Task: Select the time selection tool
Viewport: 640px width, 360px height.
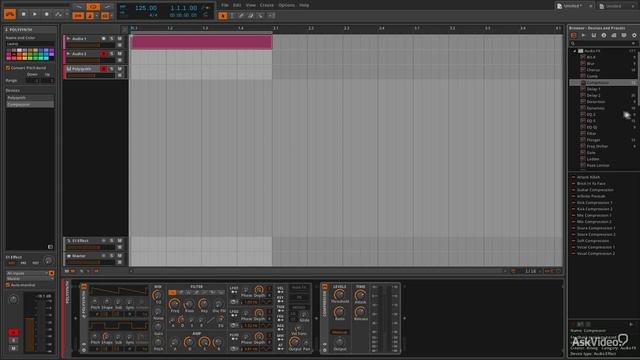Action: click(232, 16)
